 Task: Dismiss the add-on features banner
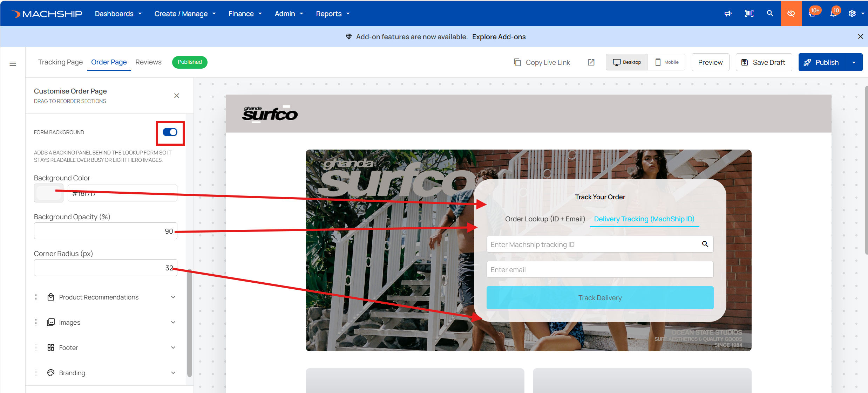pyautogui.click(x=860, y=36)
